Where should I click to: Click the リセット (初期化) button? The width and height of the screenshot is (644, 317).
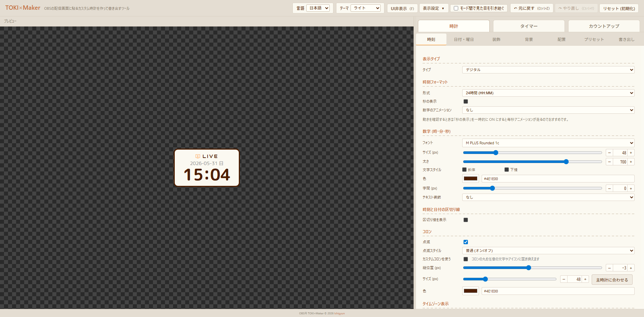(x=619, y=8)
